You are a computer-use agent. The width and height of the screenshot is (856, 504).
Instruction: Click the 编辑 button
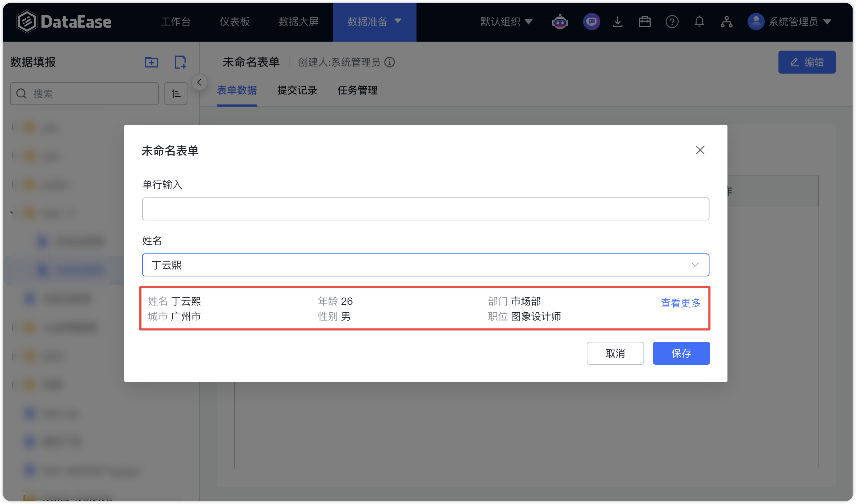(x=807, y=62)
